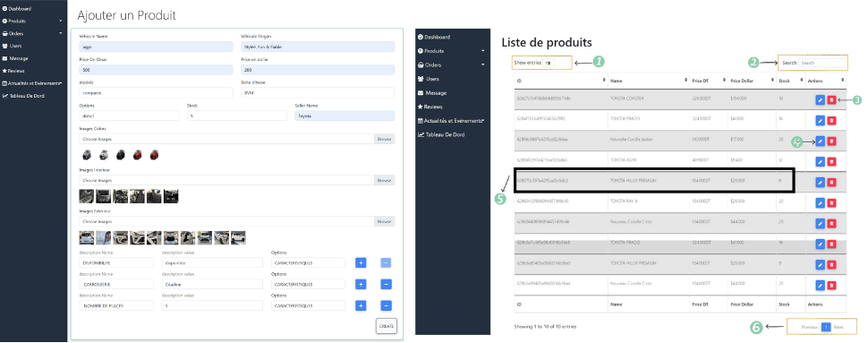The height and width of the screenshot is (343, 868).
Task: Click Browse for Images Interieur
Action: pos(384,180)
